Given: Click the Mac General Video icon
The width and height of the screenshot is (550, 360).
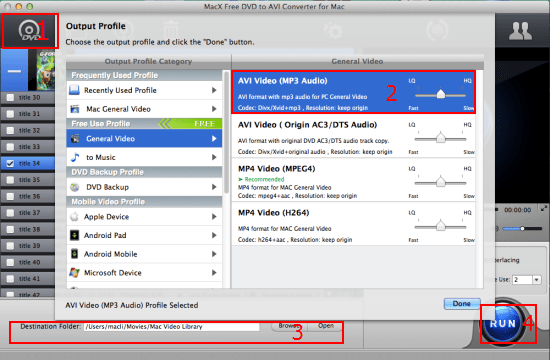Looking at the screenshot, I should (75, 109).
